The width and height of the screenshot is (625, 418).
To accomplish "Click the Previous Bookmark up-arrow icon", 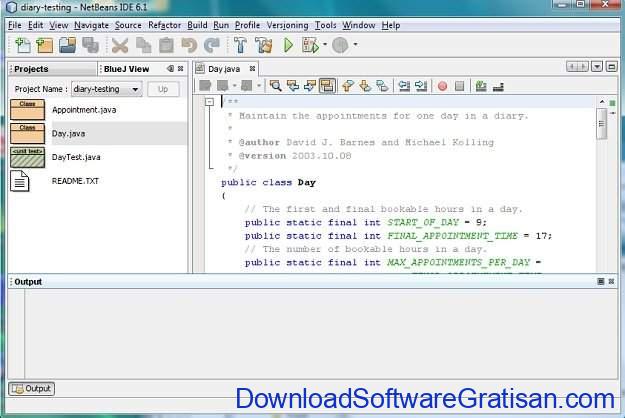I will [x=348, y=86].
